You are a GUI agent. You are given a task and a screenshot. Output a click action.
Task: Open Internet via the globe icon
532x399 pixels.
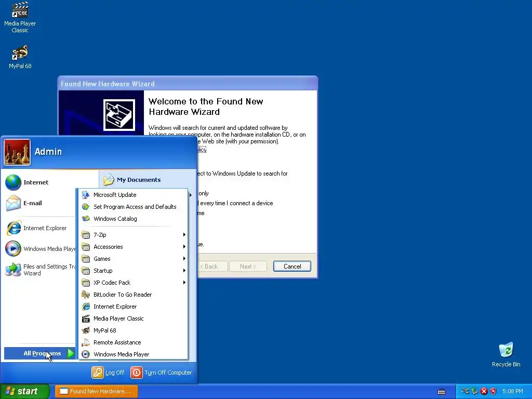coord(13,182)
